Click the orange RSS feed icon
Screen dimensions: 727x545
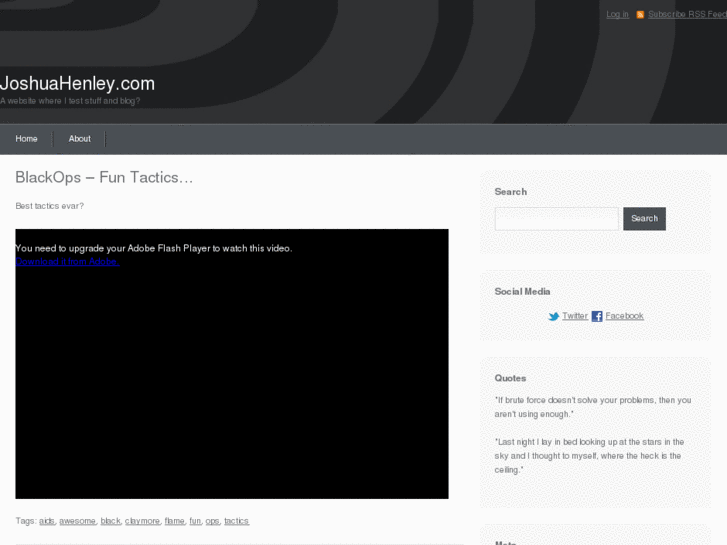640,15
